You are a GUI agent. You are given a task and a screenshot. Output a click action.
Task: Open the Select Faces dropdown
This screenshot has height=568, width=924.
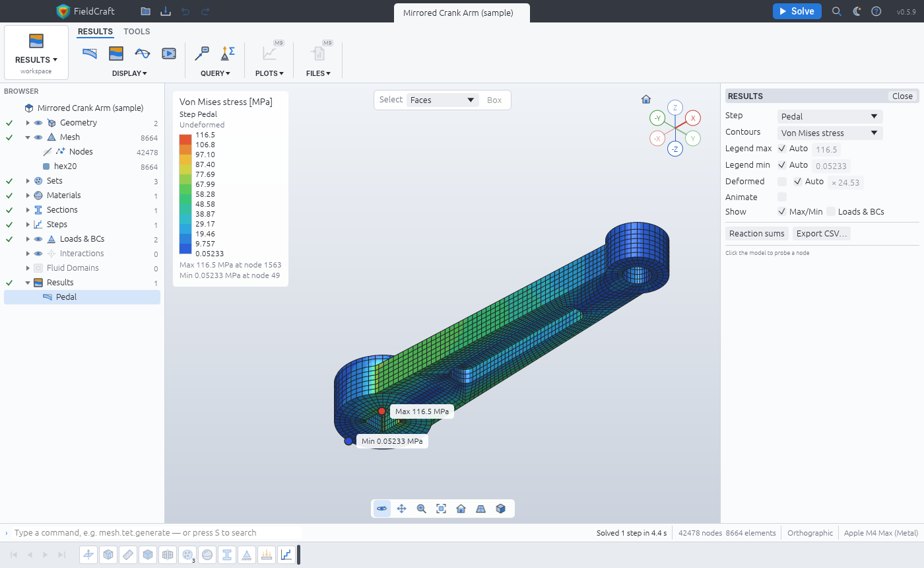(443, 100)
